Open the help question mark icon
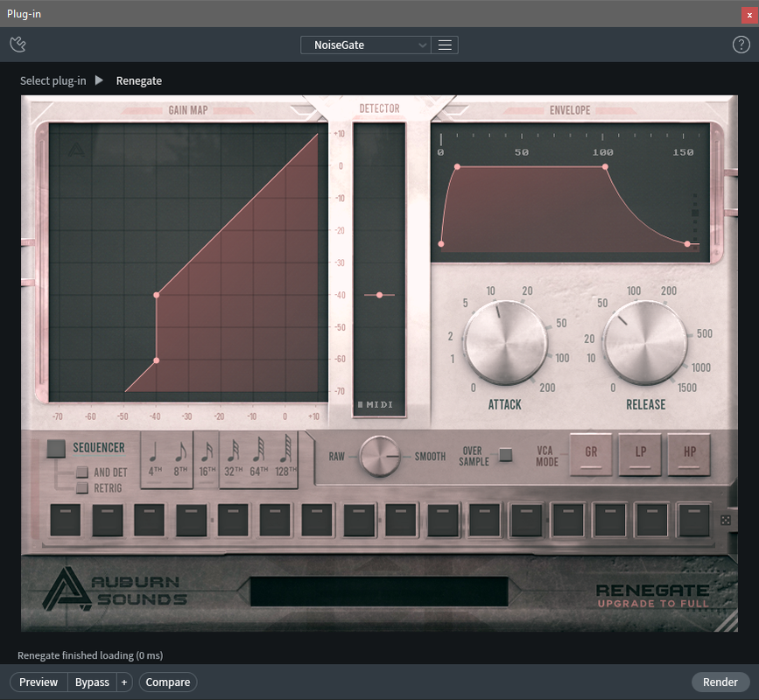759x700 pixels. pos(741,45)
